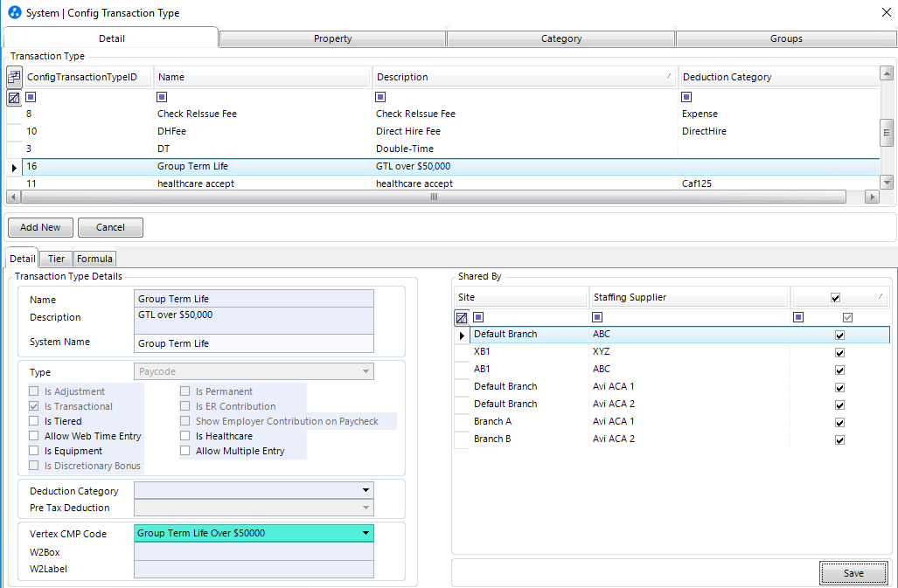
Task: Click the Add New button
Action: (40, 227)
